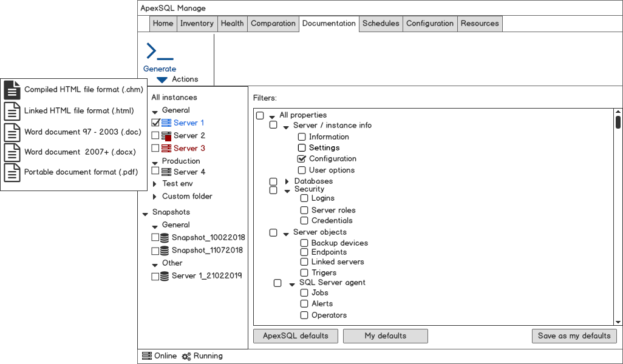Image resolution: width=623 pixels, height=364 pixels.
Task: Collapse the Other snapshots folder
Action: tap(155, 265)
